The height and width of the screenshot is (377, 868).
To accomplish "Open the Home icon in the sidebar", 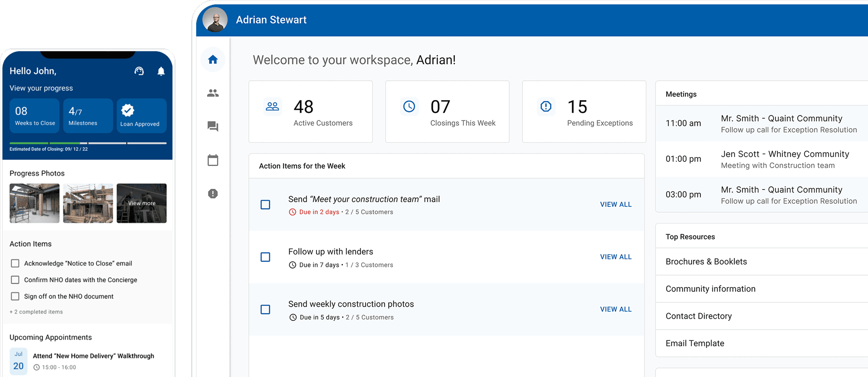I will coord(213,60).
